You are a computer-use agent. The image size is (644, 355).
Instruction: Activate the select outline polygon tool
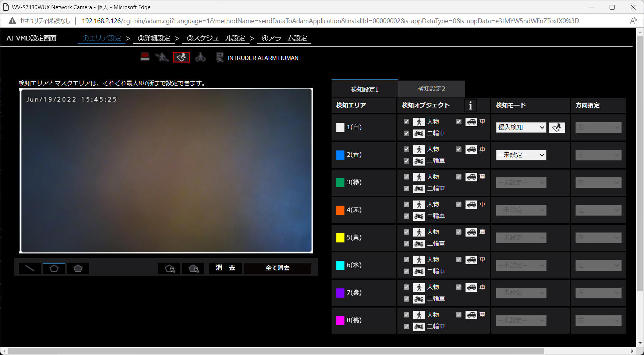click(x=169, y=268)
